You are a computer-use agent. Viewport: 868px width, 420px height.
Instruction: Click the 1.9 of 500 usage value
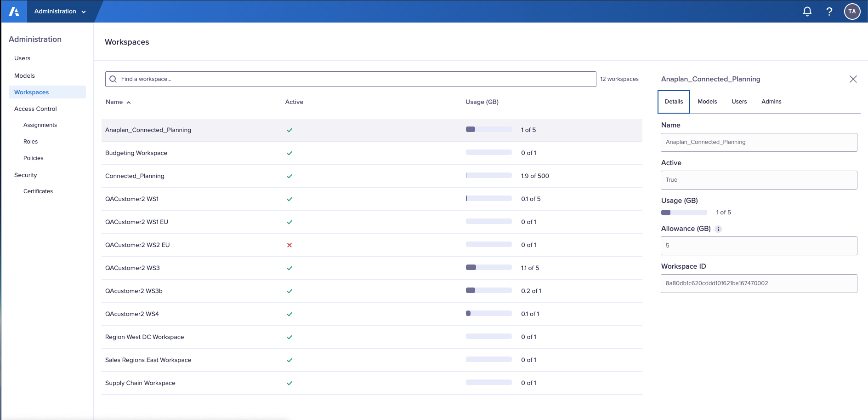tap(535, 176)
